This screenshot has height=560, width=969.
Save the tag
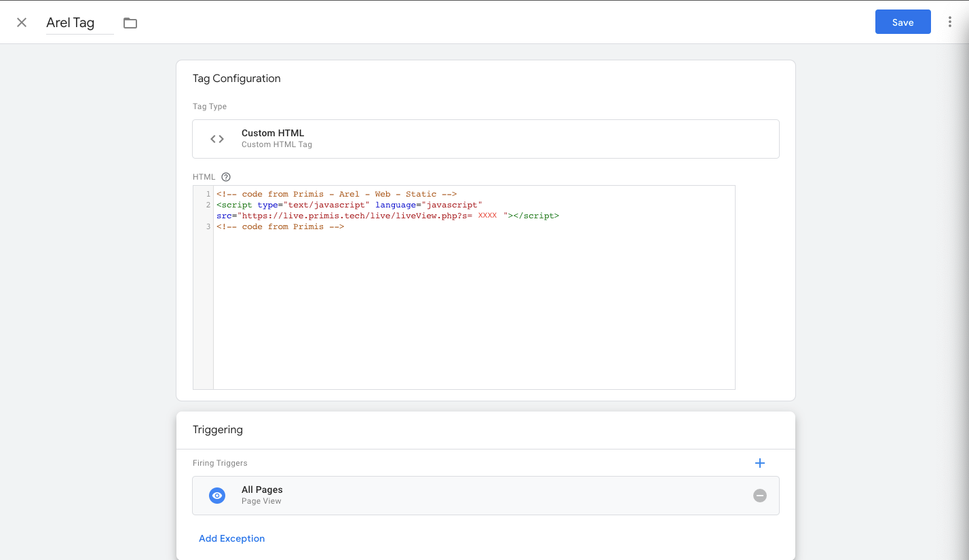point(902,22)
